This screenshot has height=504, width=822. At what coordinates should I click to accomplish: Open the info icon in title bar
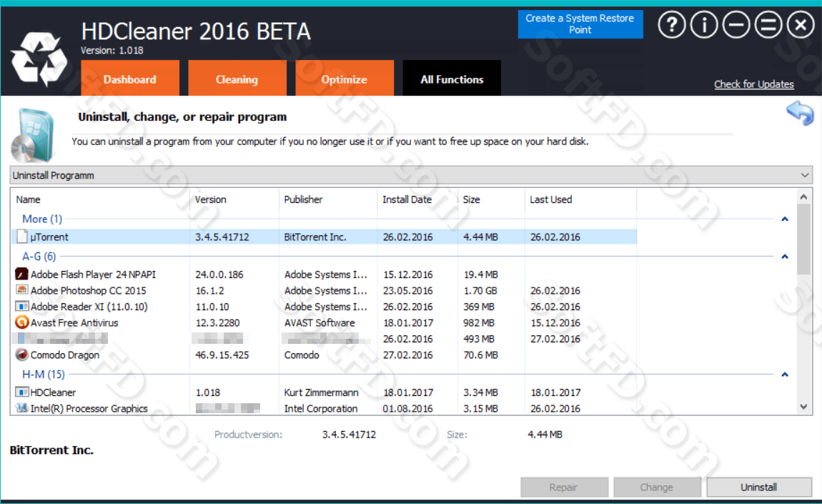coord(703,24)
